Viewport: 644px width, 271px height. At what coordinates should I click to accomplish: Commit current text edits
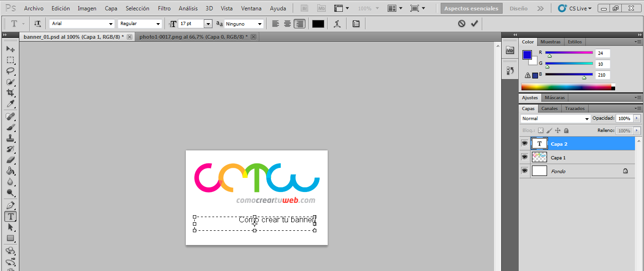474,24
